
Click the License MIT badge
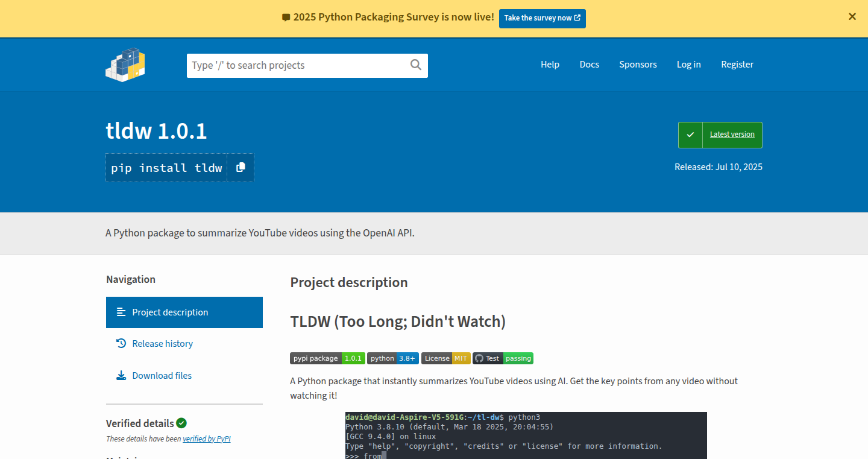coord(446,358)
